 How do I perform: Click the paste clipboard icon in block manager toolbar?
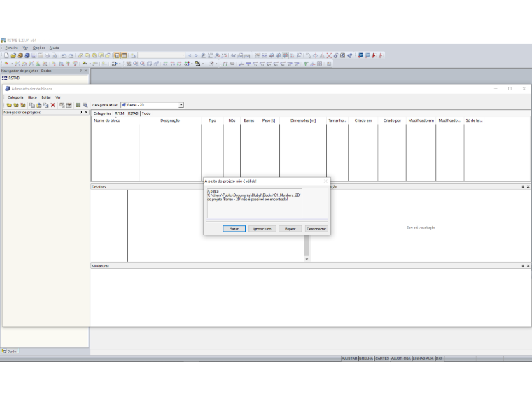[x=38, y=105]
